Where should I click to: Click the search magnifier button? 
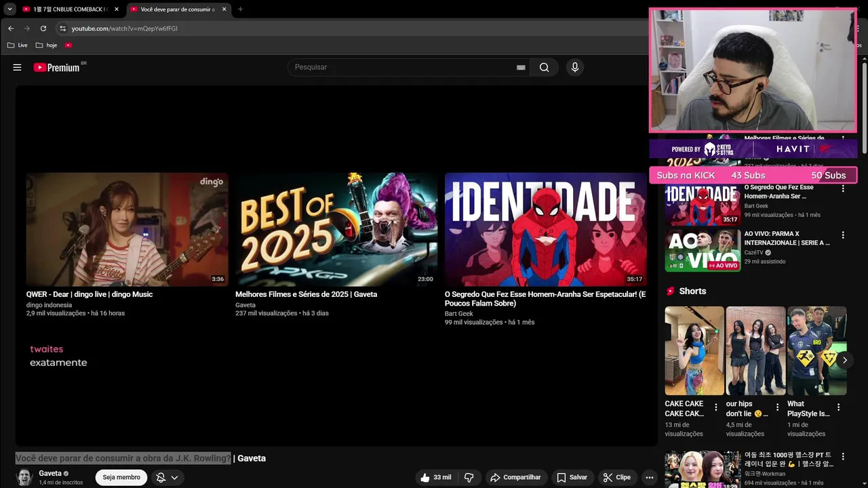pos(544,67)
